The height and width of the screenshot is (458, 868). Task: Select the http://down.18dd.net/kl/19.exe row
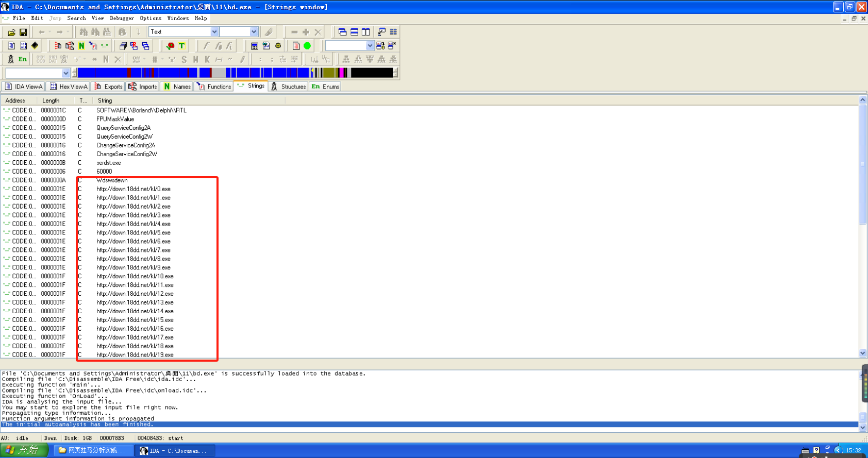(429, 354)
